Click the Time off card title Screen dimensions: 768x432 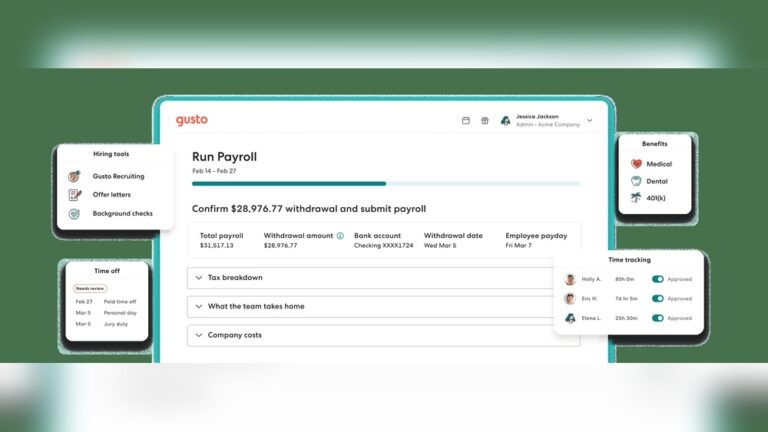pyautogui.click(x=107, y=271)
